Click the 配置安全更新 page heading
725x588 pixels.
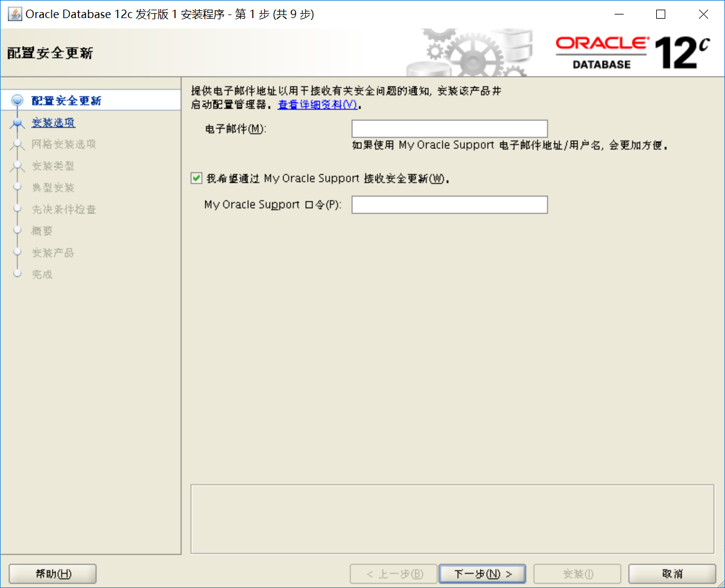point(50,53)
